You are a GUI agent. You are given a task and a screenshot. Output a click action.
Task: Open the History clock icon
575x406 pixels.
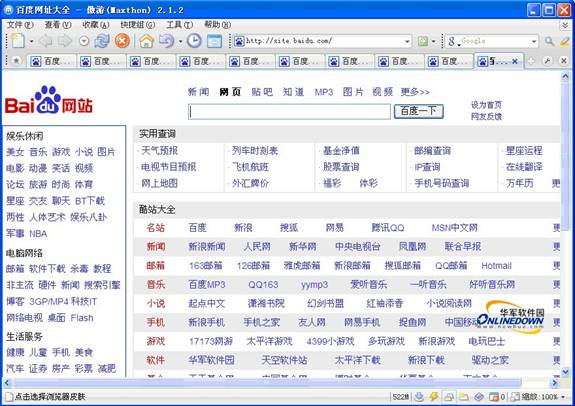[x=194, y=41]
